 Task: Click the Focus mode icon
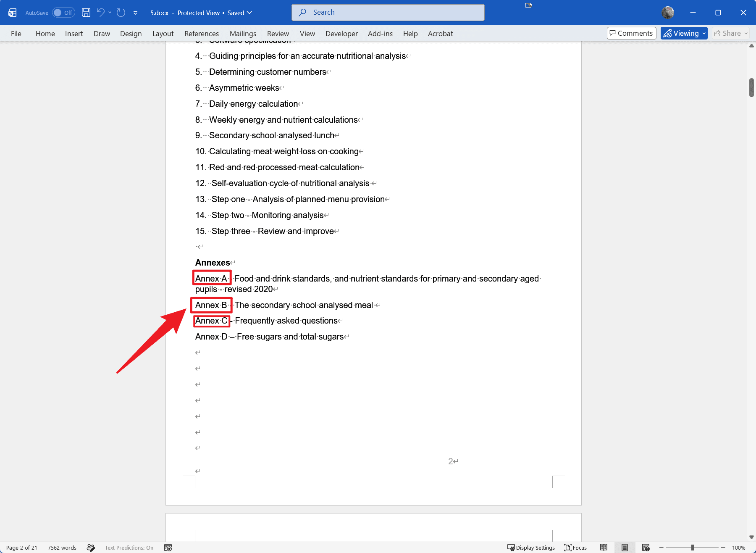(x=575, y=548)
